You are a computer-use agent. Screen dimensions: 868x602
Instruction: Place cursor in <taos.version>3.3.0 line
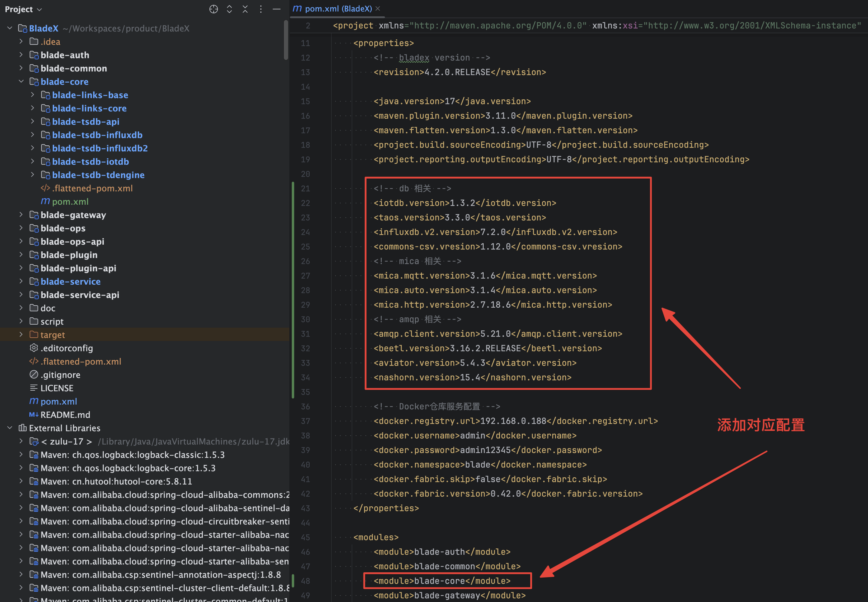tap(460, 217)
